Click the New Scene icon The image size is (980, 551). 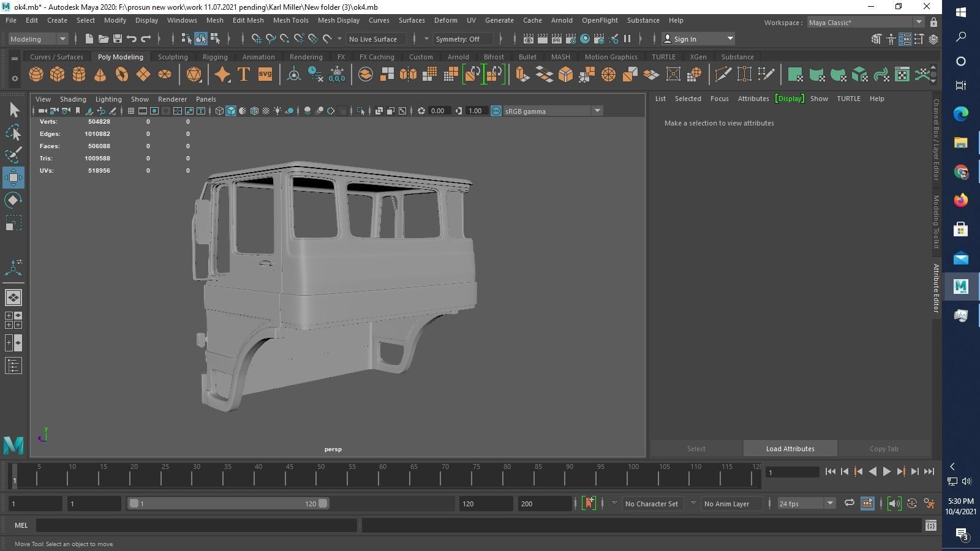tap(89, 39)
